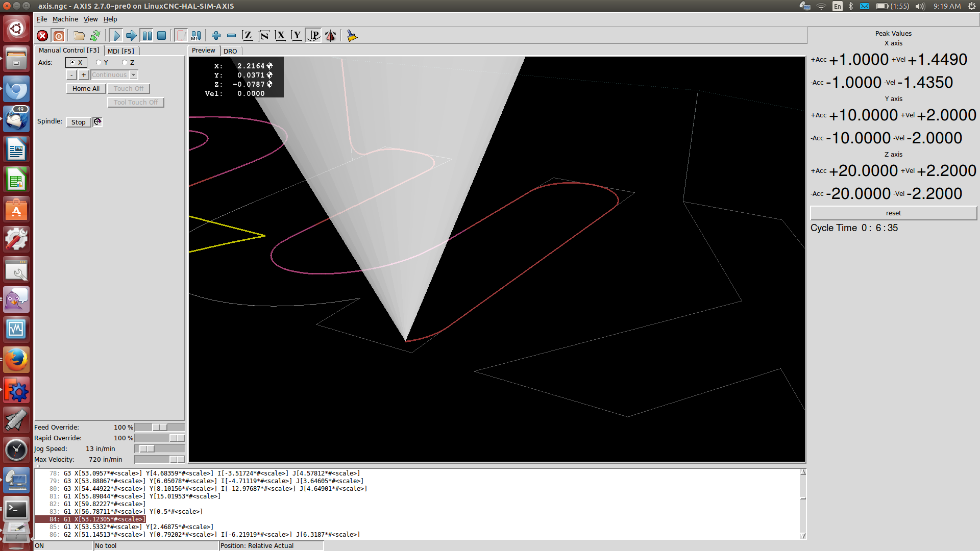The width and height of the screenshot is (980, 551).
Task: Stop program execution
Action: coord(162,36)
